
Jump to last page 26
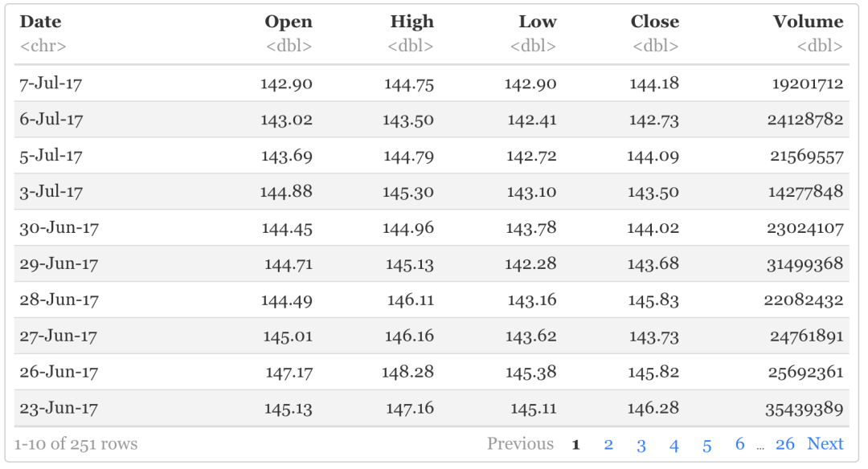click(785, 444)
